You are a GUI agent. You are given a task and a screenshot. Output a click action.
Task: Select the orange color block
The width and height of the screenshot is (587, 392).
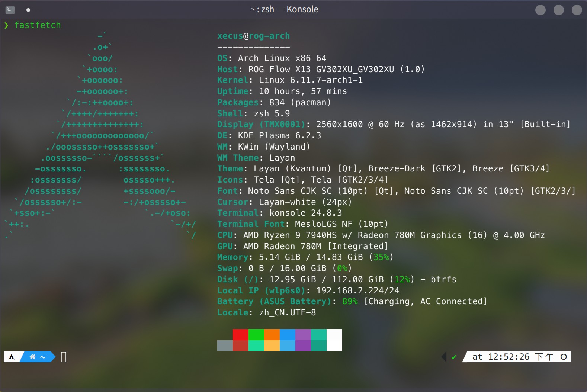272,335
